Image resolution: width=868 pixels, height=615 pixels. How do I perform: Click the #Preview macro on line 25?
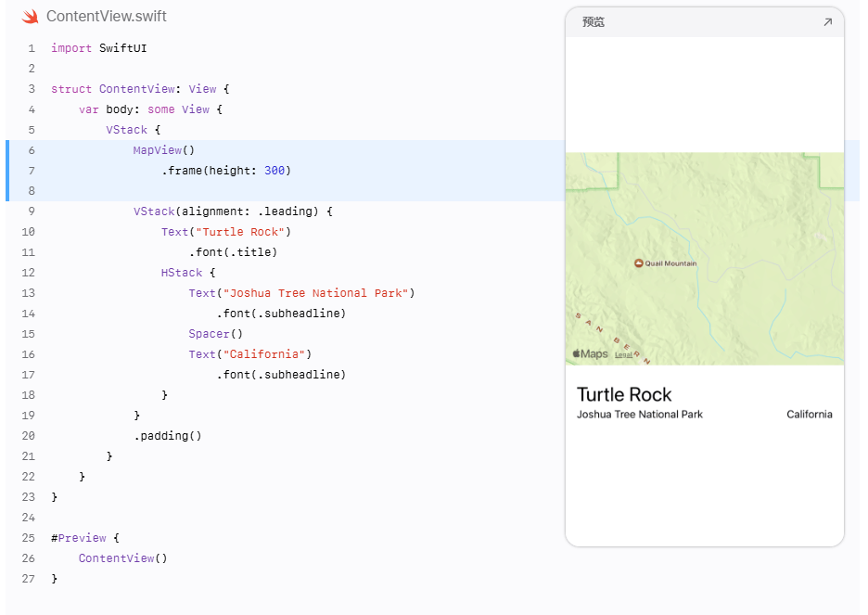click(79, 538)
